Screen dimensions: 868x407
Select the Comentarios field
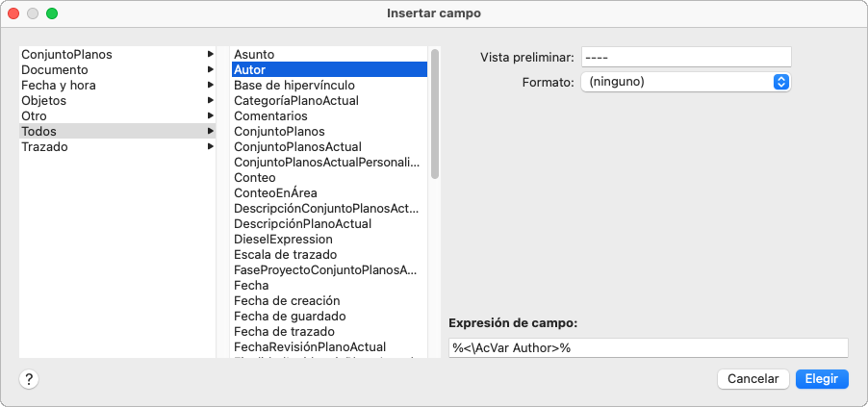point(270,116)
